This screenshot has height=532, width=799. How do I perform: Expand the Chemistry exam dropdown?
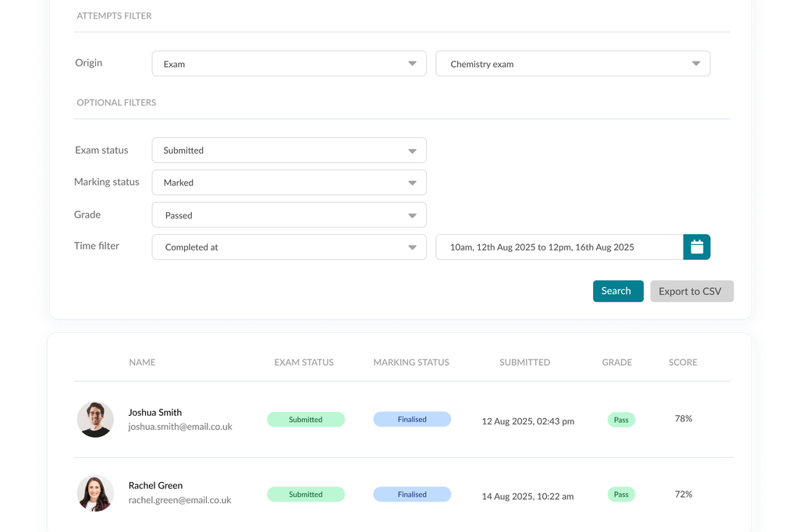click(573, 63)
